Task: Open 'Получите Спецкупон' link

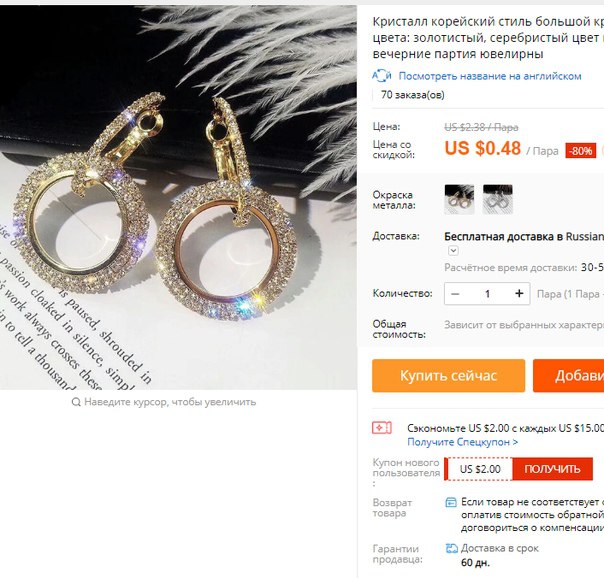Action: 462,442
